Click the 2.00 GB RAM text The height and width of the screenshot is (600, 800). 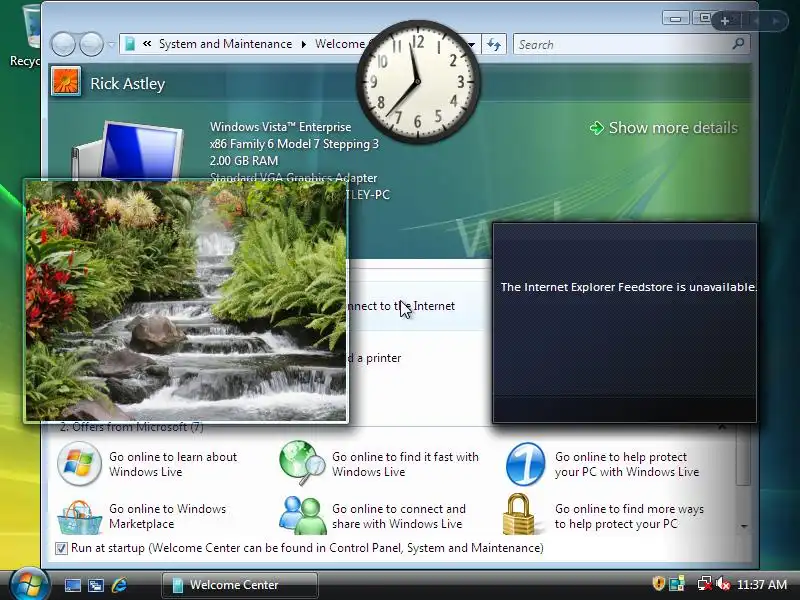tap(244, 161)
